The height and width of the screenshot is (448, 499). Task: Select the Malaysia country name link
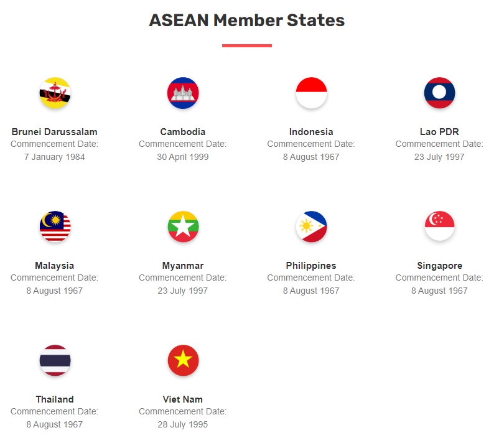55,266
